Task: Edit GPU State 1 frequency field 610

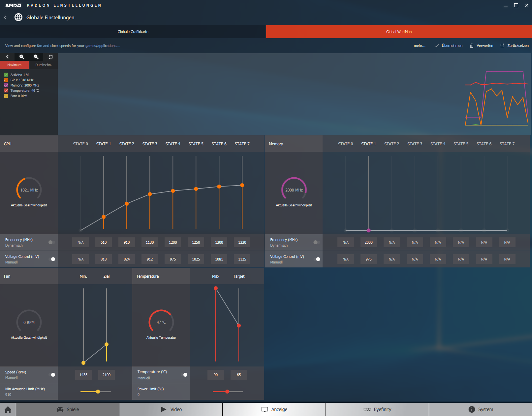Action: click(104, 242)
